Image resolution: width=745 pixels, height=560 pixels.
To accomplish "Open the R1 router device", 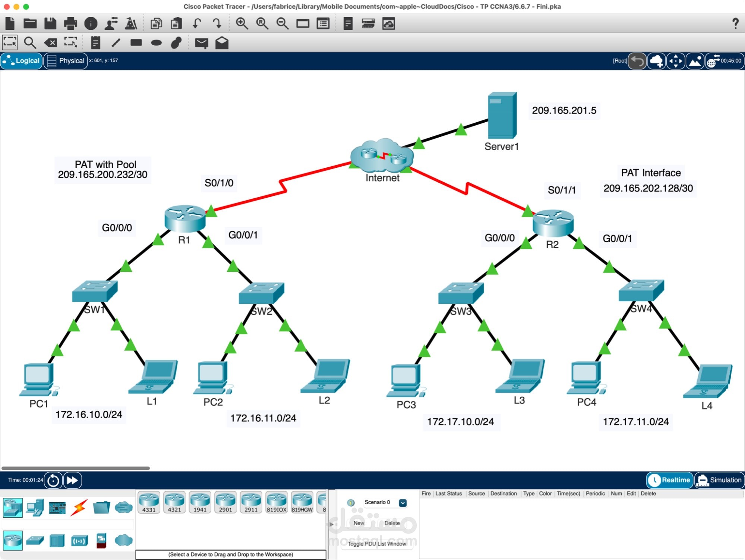I will [185, 218].
